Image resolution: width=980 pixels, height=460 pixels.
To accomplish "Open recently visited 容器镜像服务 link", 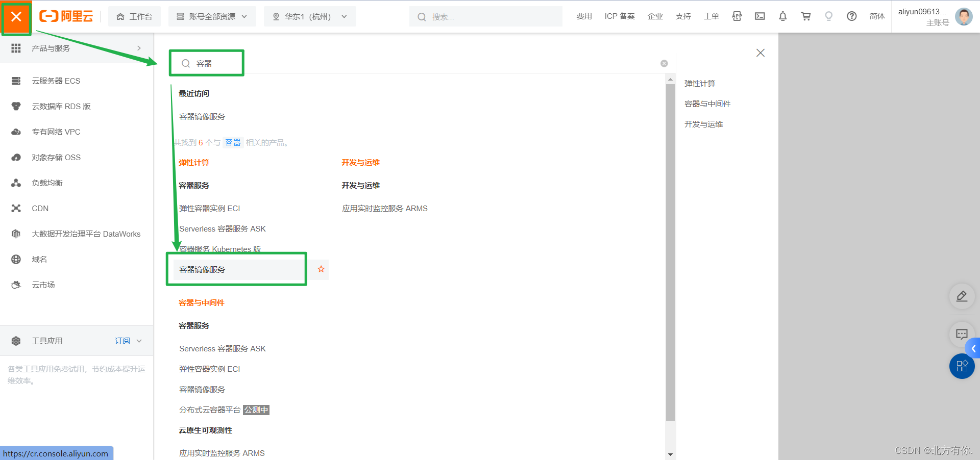I will click(x=202, y=117).
